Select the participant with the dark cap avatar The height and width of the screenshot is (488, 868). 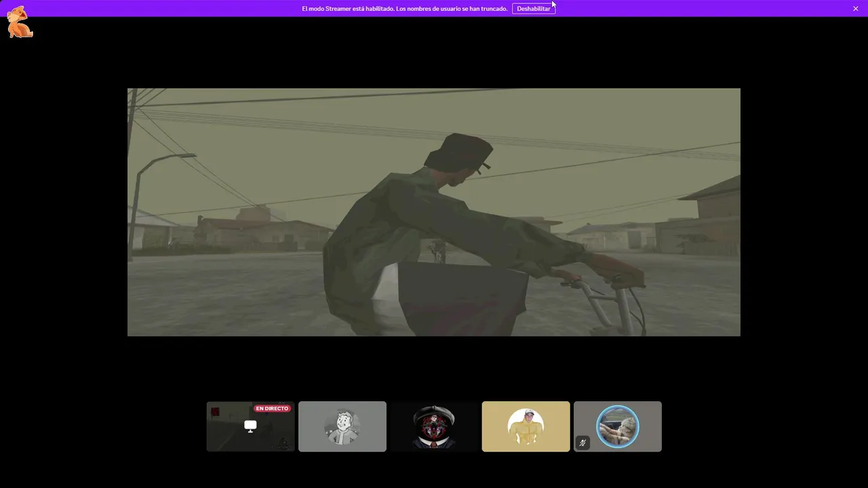[434, 426]
